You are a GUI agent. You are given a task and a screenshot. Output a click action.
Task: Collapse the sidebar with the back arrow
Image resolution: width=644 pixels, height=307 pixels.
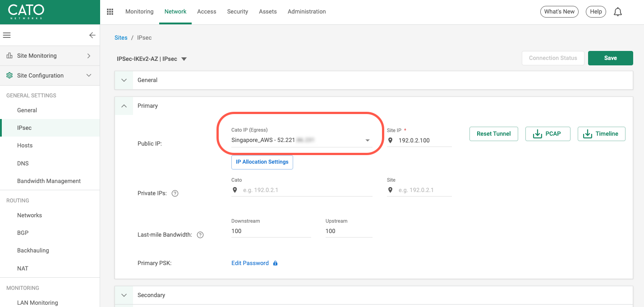click(92, 35)
